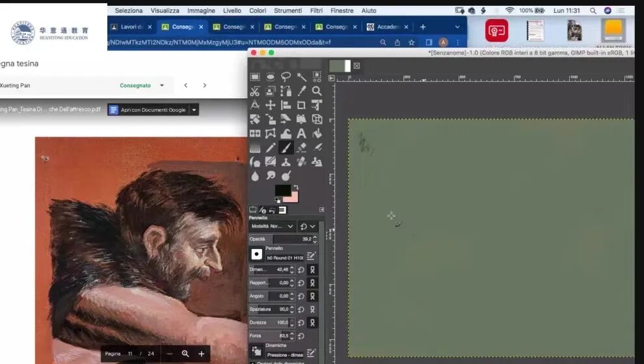Select the Crop tool

[x=301, y=105]
